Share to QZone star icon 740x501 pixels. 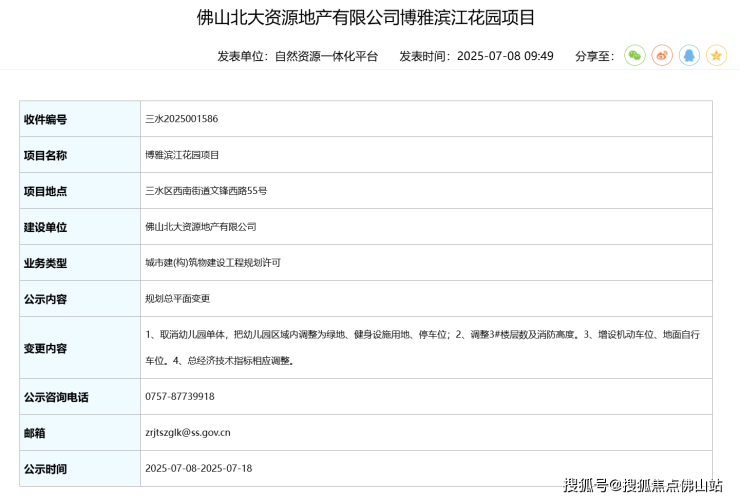pos(716,56)
